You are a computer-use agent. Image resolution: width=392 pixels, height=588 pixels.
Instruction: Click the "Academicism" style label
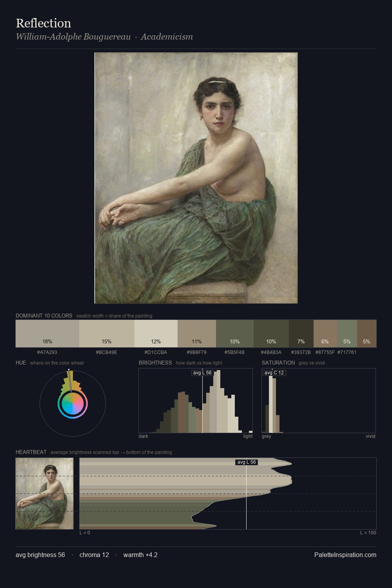[167, 37]
